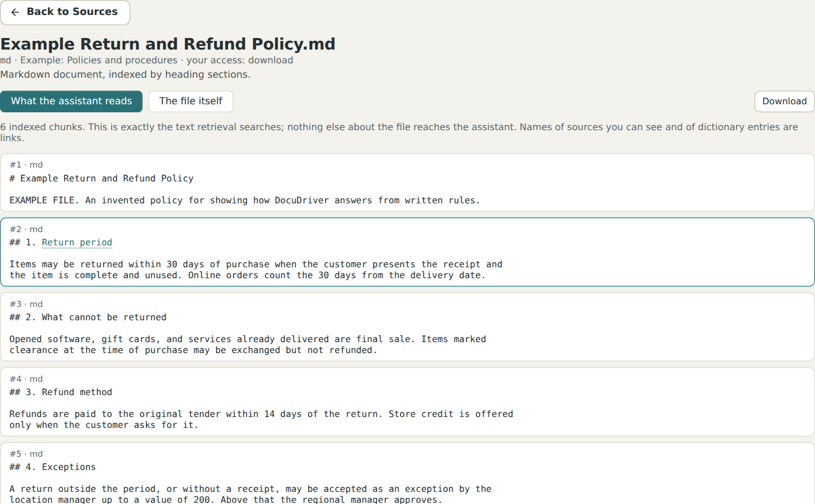Click the "EXAMPLE FILE. An invented policy" line
Viewport: 815px width, 504px height.
click(245, 200)
